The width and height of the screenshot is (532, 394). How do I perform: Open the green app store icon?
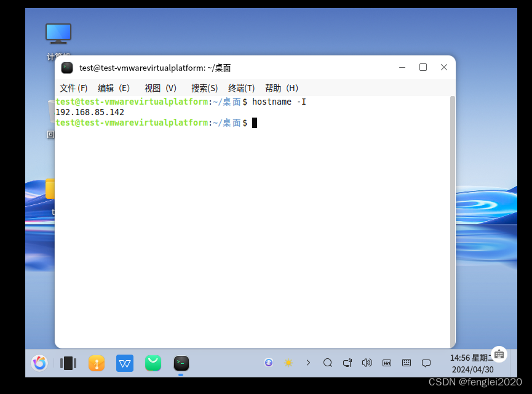pos(153,363)
